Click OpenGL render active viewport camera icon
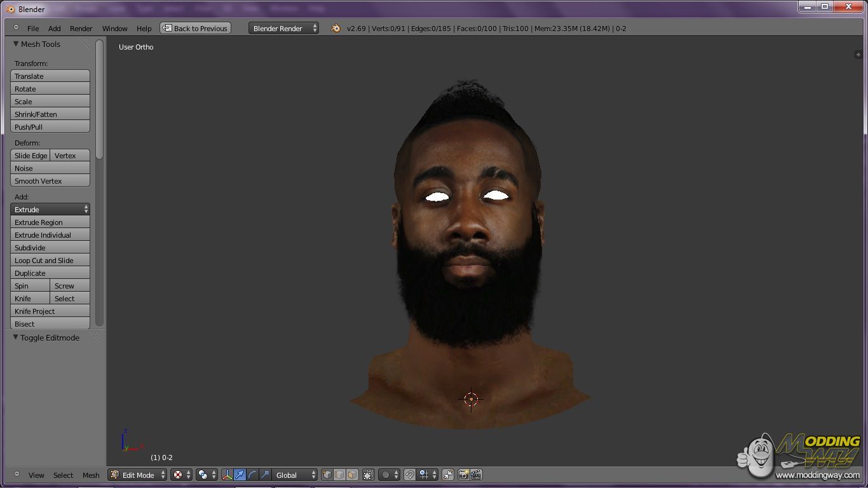 pyautogui.click(x=463, y=475)
